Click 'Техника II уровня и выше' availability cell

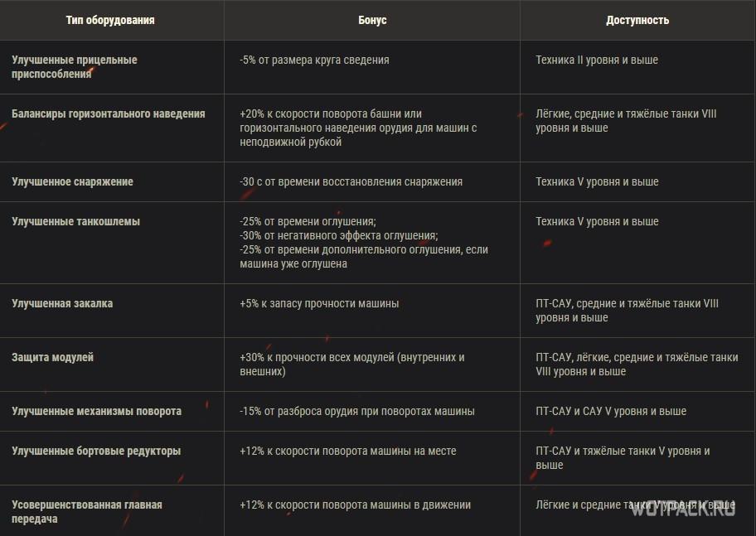point(597,60)
